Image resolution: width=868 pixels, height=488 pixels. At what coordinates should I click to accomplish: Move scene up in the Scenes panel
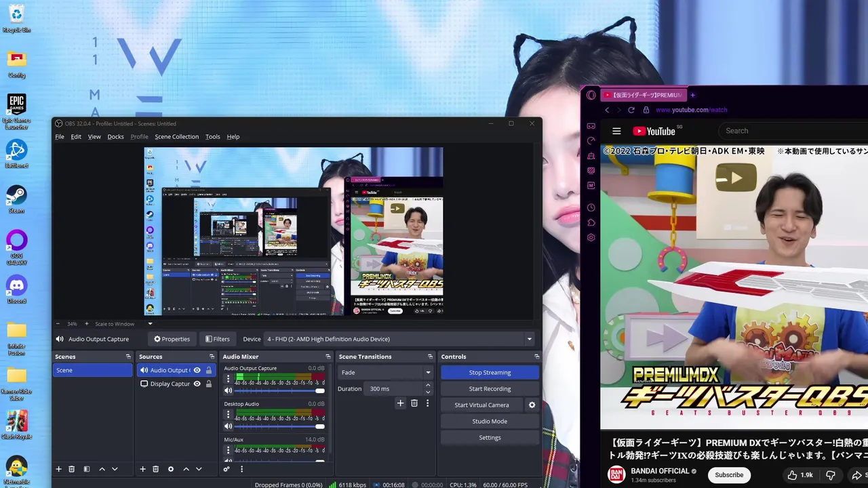pyautogui.click(x=102, y=469)
